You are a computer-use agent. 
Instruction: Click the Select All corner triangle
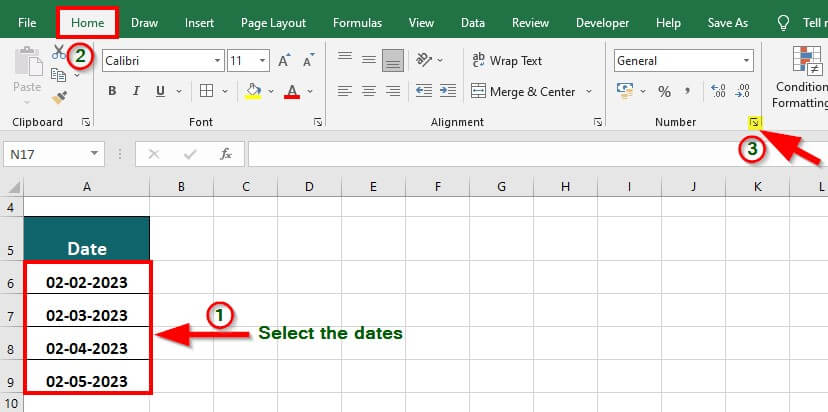click(14, 186)
